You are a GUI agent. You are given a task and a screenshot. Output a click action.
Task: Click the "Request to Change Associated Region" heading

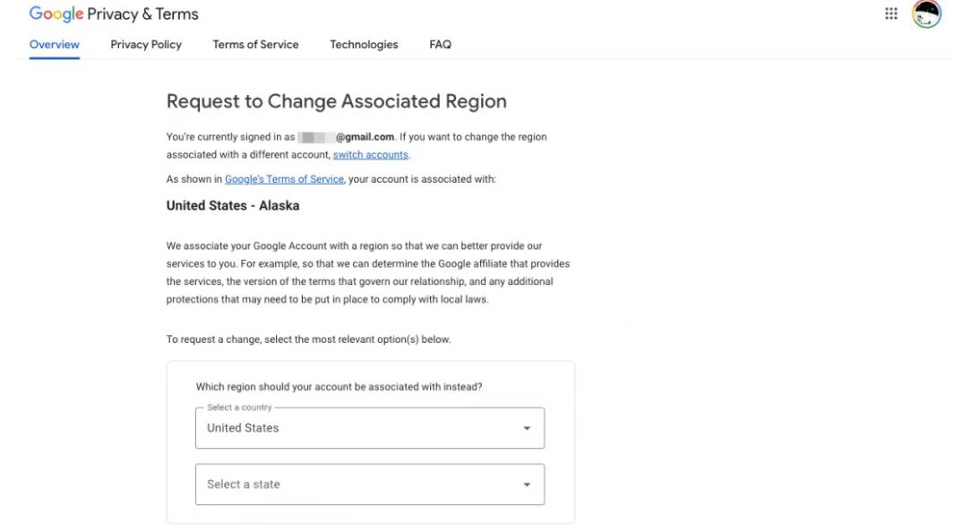coord(337,101)
